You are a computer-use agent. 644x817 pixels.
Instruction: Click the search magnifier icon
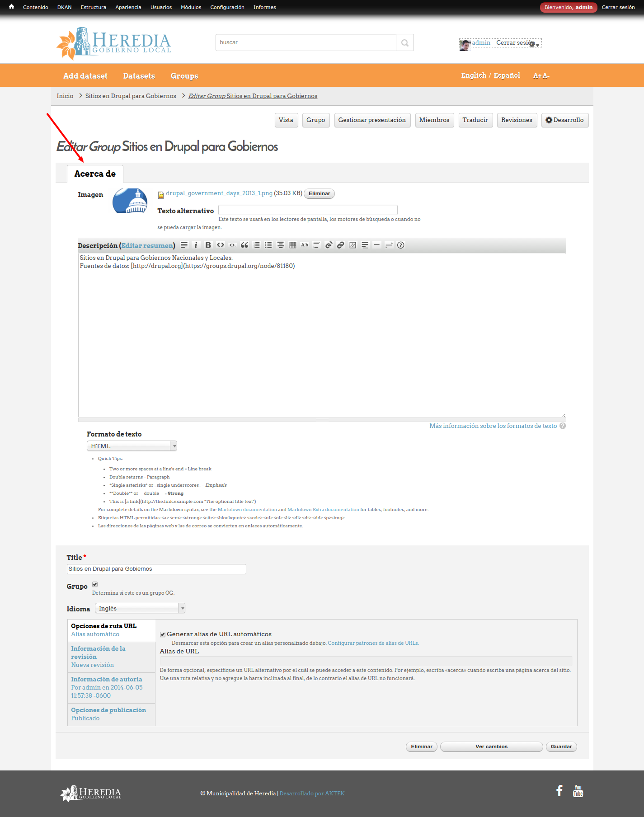(405, 42)
